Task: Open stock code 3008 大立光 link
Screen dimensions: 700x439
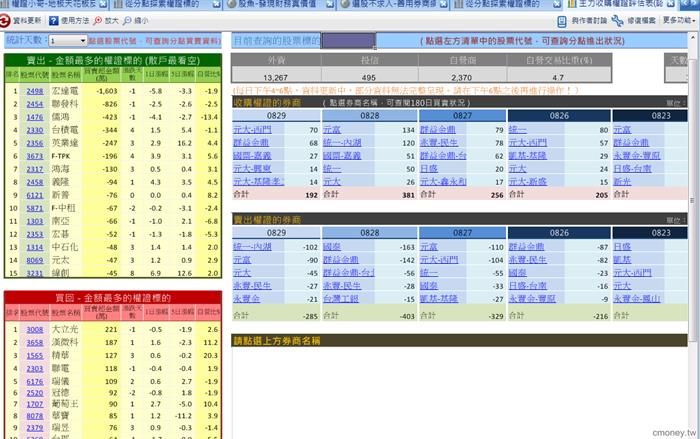Action: coord(34,330)
